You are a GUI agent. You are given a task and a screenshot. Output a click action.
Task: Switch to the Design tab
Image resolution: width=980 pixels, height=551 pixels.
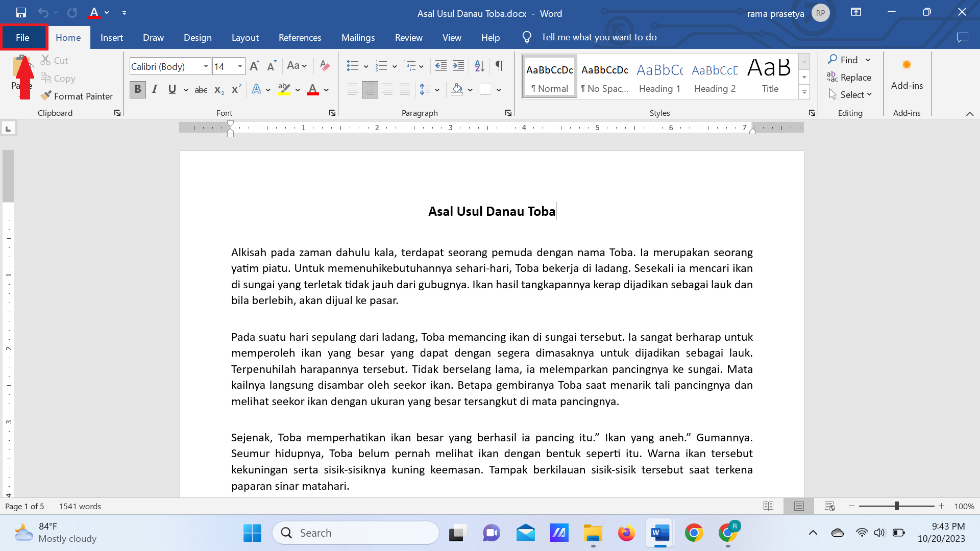tap(198, 37)
